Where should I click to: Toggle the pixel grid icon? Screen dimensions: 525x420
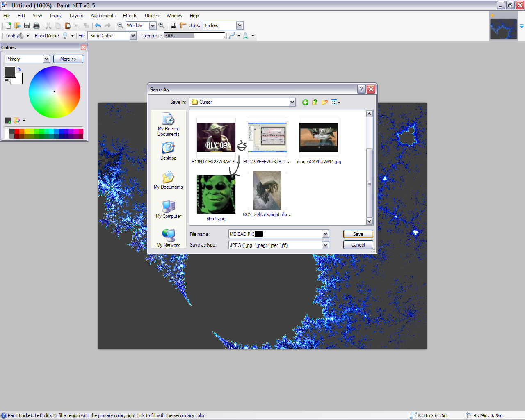click(173, 25)
